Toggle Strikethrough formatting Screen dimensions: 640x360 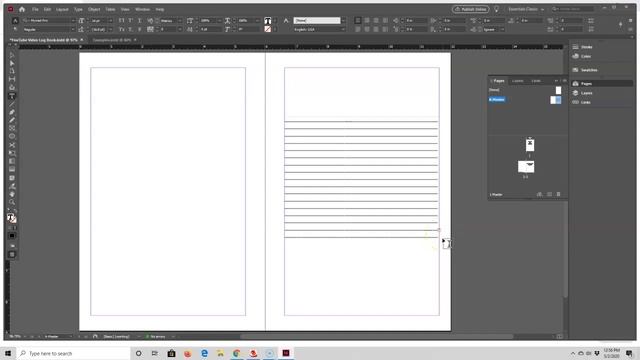140,29
